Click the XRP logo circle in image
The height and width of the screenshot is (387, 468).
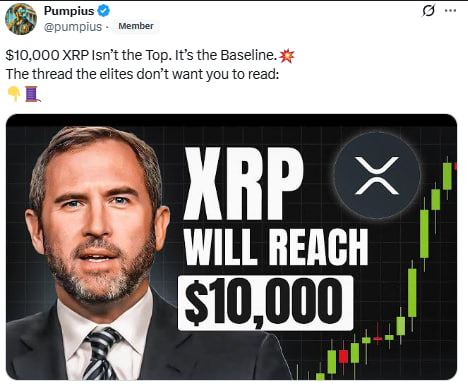[x=377, y=175]
